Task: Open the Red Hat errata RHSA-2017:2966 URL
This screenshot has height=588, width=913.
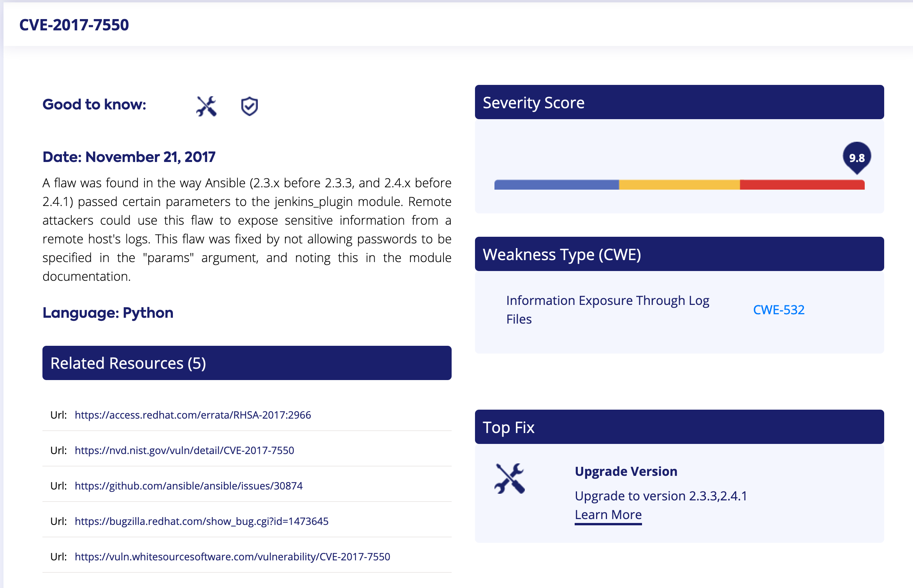Action: pyautogui.click(x=193, y=415)
